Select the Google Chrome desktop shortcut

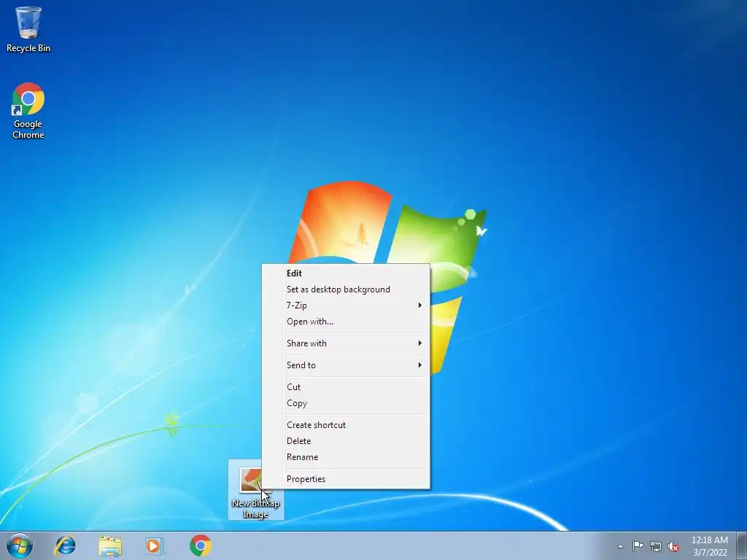28,111
